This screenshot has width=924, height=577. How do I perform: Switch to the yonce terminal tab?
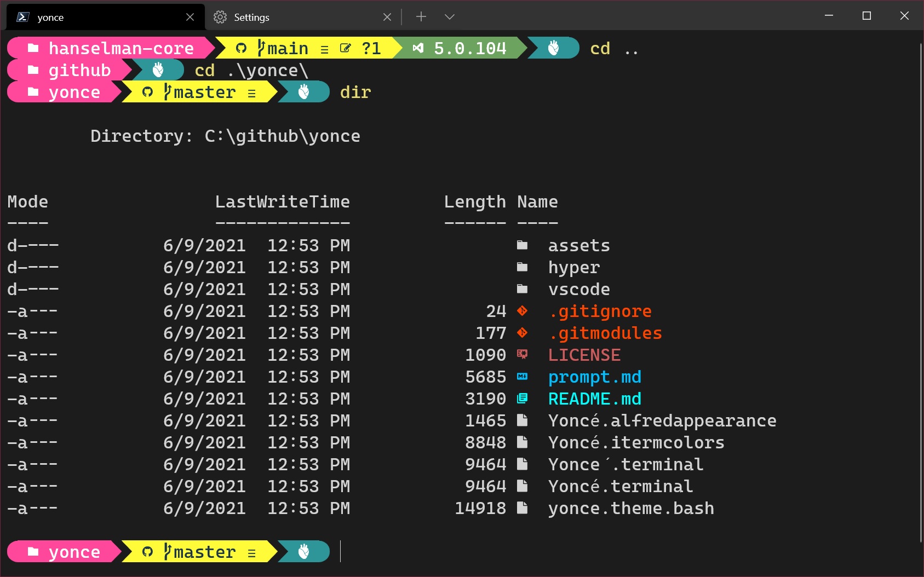coord(105,17)
